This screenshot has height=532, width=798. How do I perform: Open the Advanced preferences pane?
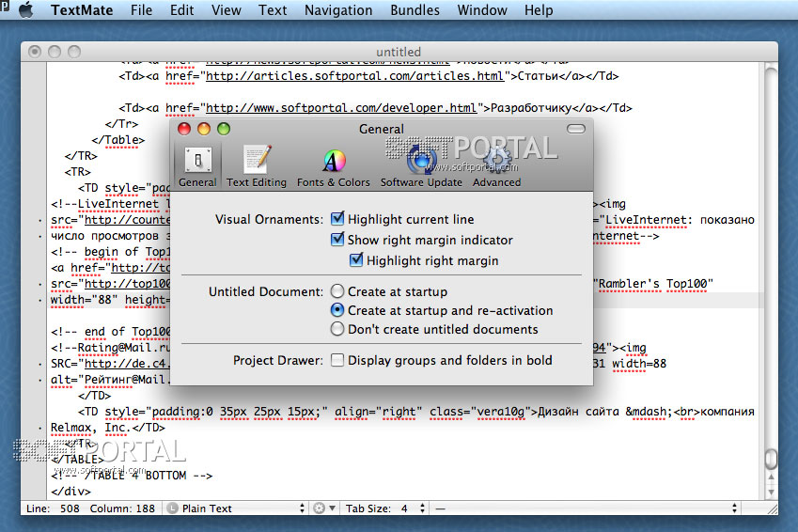[x=496, y=167]
